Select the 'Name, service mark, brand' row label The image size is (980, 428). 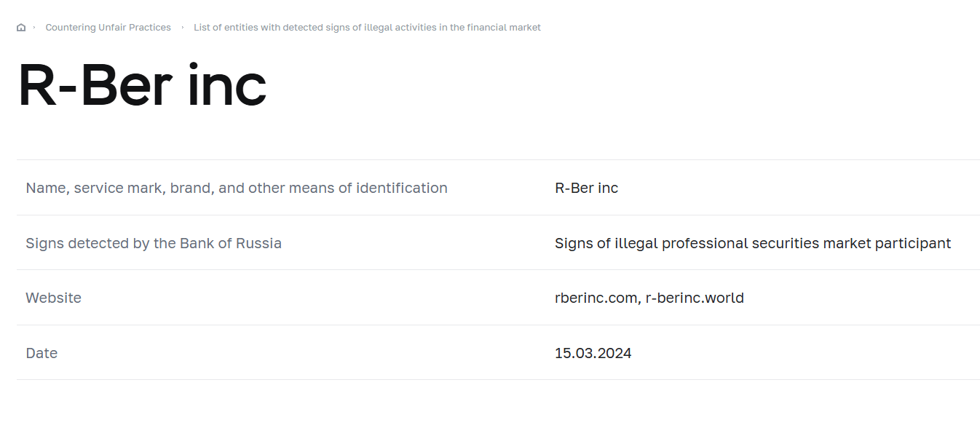(x=237, y=188)
